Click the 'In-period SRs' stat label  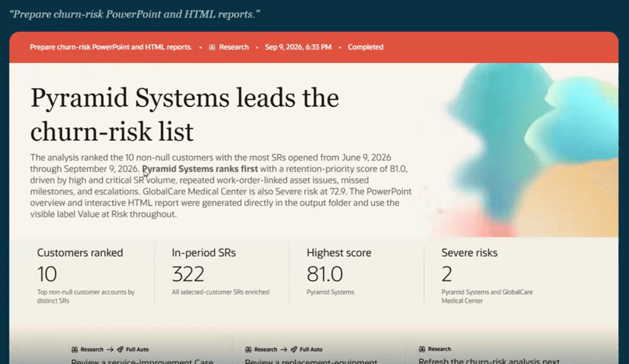pyautogui.click(x=204, y=253)
